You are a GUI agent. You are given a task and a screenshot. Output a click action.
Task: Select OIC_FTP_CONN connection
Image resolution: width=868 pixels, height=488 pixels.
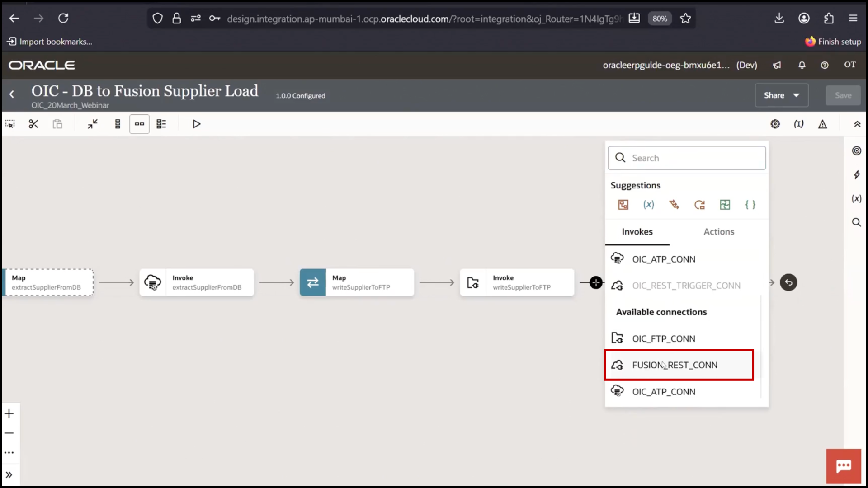coord(683,338)
